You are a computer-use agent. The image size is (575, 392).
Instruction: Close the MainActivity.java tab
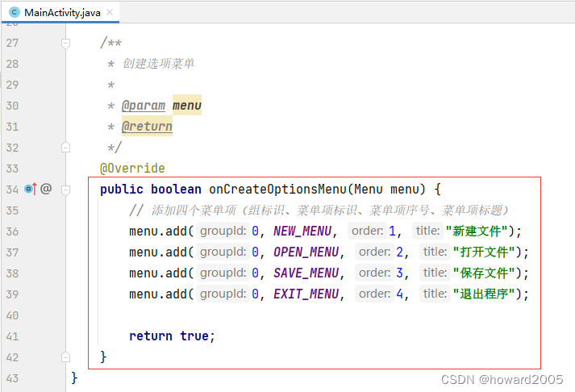[x=110, y=12]
